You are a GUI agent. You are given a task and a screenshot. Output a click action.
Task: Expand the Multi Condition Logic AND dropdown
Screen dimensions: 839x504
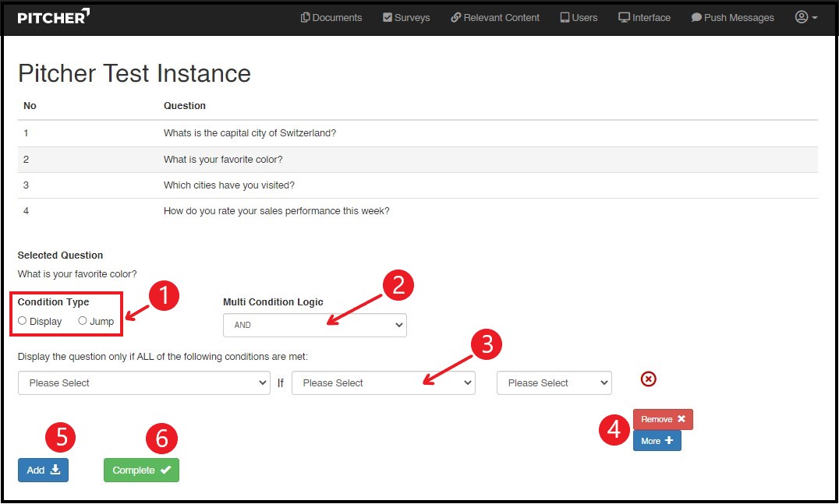[x=314, y=325]
